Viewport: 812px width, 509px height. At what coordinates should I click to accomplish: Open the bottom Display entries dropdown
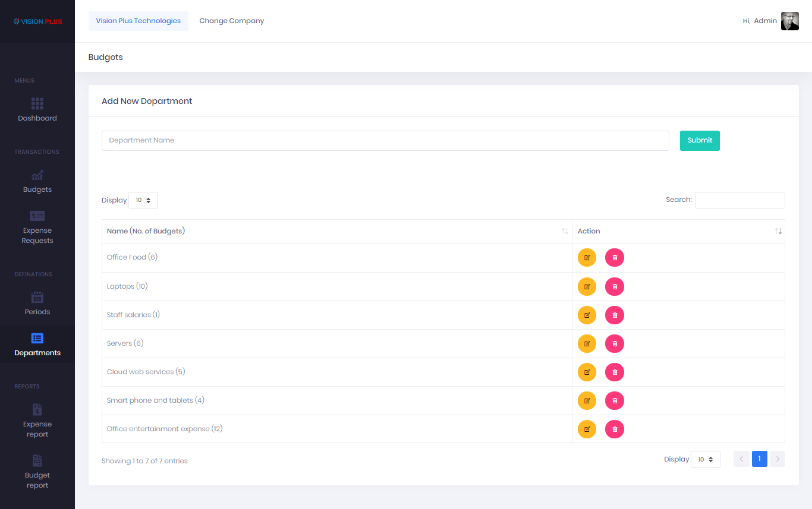coord(705,459)
